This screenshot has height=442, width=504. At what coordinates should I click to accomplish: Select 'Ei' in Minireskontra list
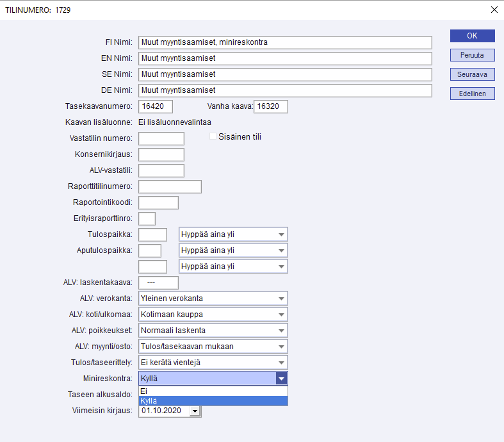coord(213,391)
